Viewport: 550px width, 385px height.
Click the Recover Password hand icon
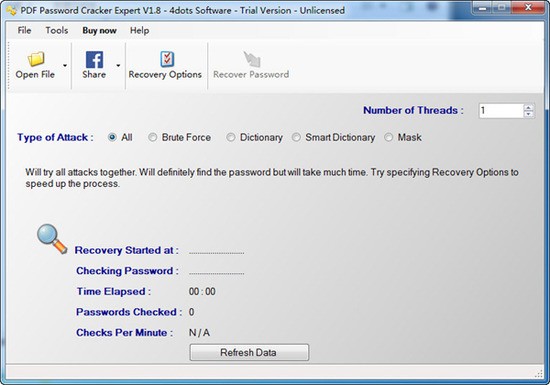tap(252, 59)
